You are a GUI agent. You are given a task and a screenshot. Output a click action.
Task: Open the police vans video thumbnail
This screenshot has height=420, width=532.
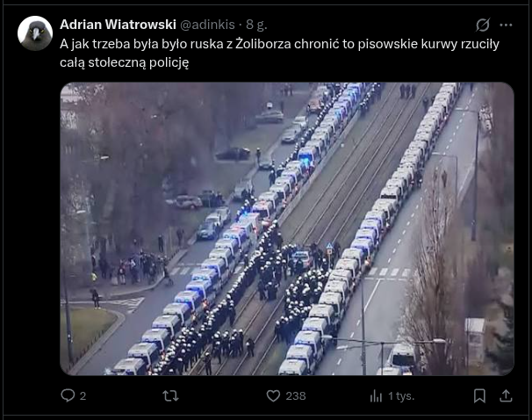tap(287, 228)
